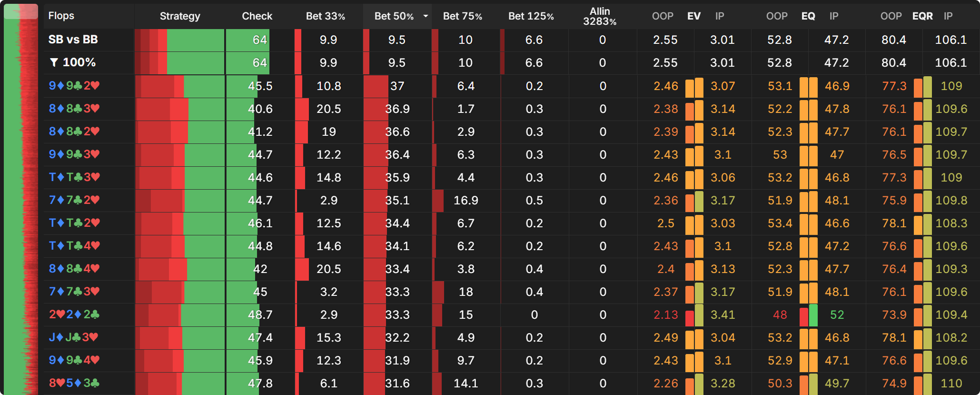The width and height of the screenshot is (980, 395).
Task: Click the Check value 48.7 for 2♥2♦2♣
Action: [260, 315]
